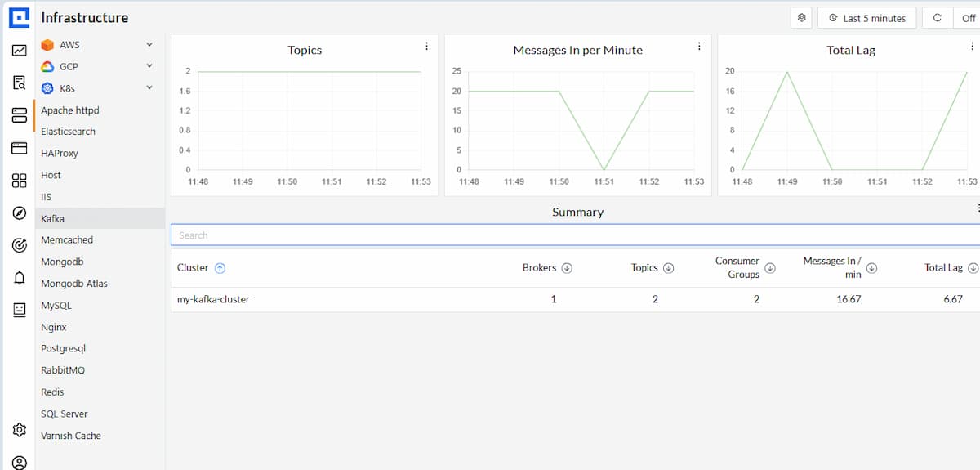This screenshot has width=980, height=470.
Task: Open Memcached infrastructure page
Action: (x=67, y=239)
